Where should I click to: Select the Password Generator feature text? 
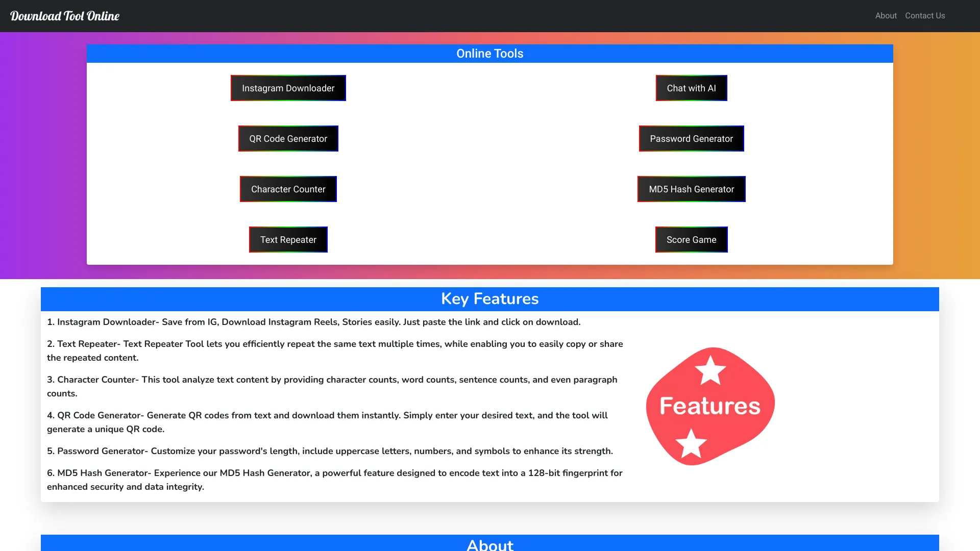pyautogui.click(x=329, y=451)
